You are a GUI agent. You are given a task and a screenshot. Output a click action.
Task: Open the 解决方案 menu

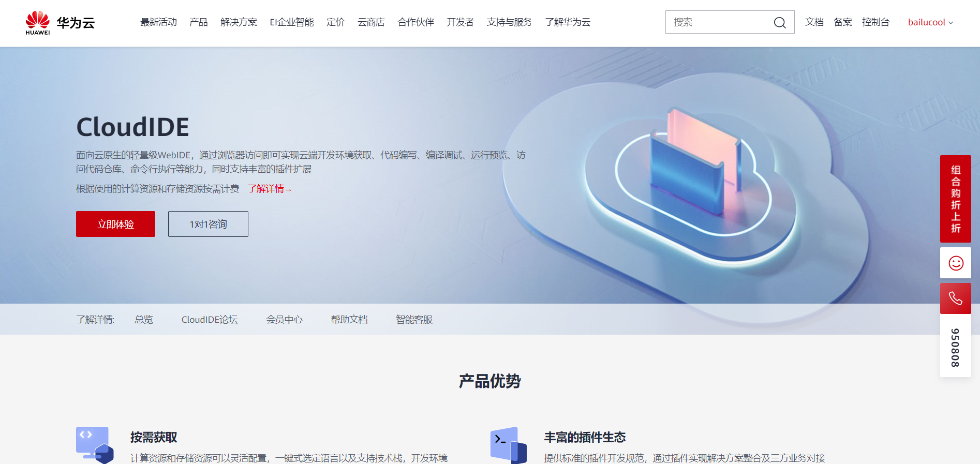click(239, 22)
